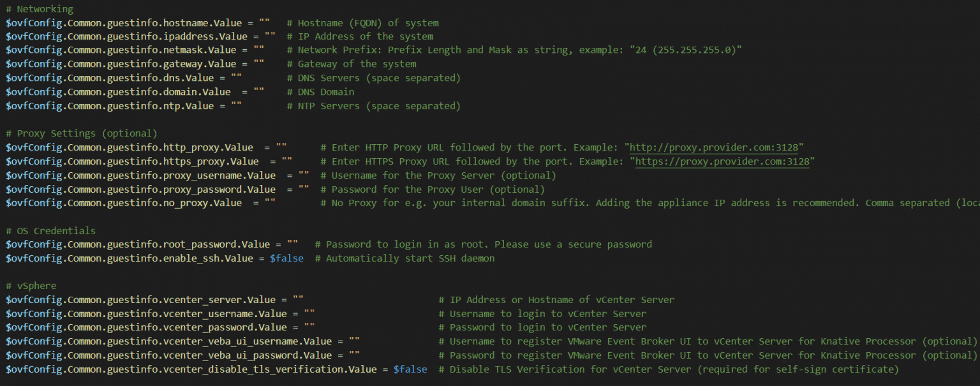The image size is (980, 386).
Task: Click the $false value for enable_ssh
Action: [286, 258]
